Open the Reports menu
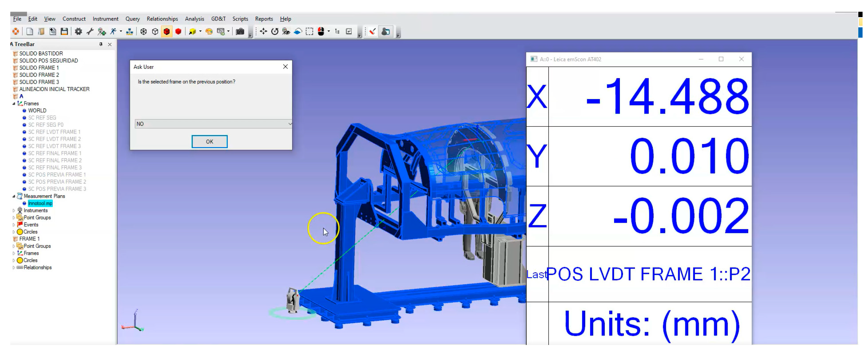 click(264, 19)
